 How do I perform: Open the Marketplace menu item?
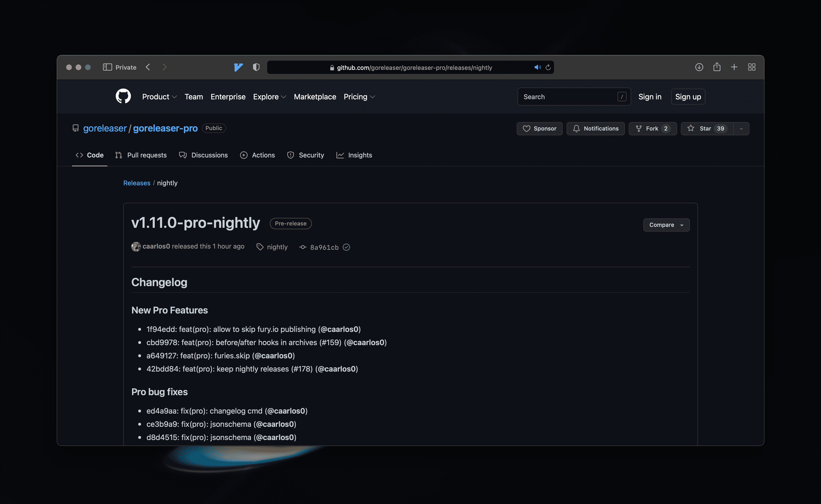tap(315, 97)
